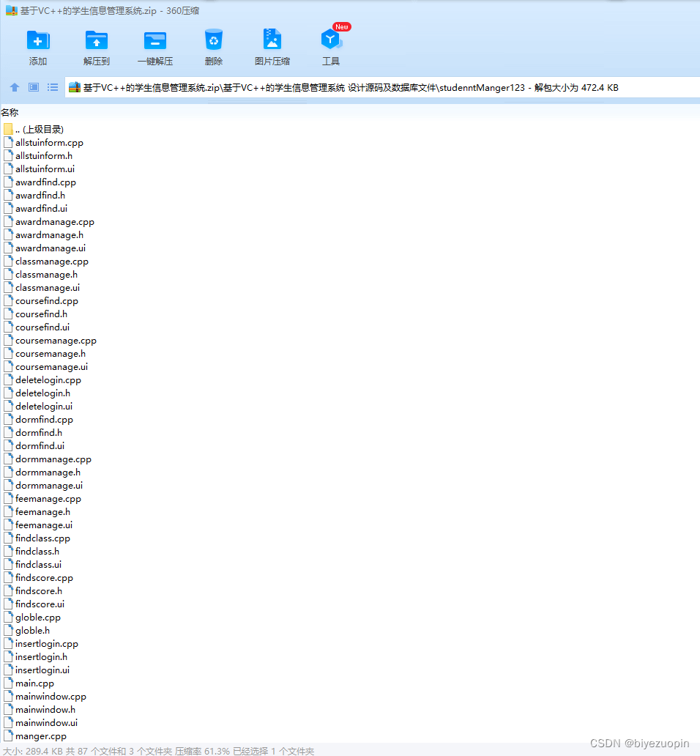
Task: Select file coursemanage.h
Action: [x=45, y=353]
